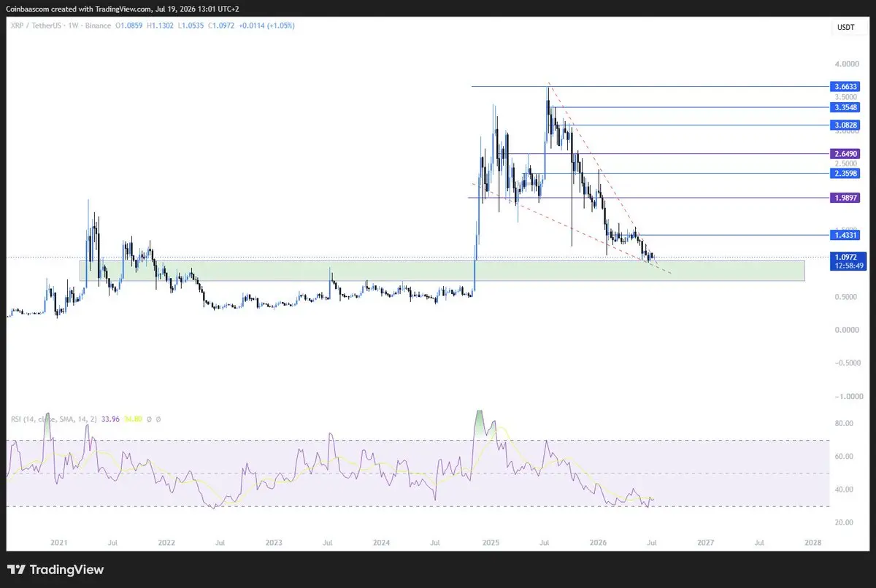
Task: Click the 2025 label on time axis
Action: [491, 543]
